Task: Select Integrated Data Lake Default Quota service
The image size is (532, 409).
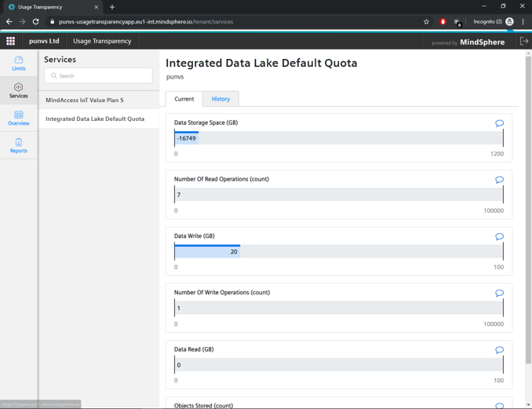Action: (x=99, y=119)
